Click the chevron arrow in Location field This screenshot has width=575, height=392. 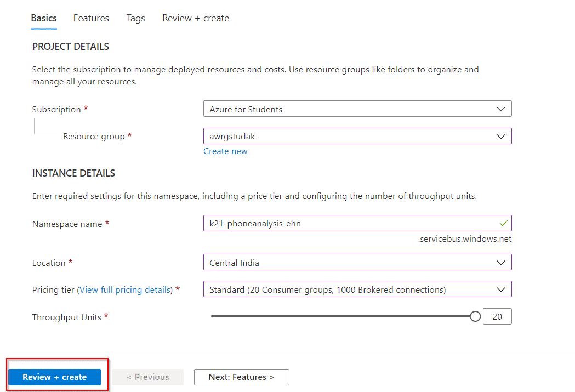(500, 263)
